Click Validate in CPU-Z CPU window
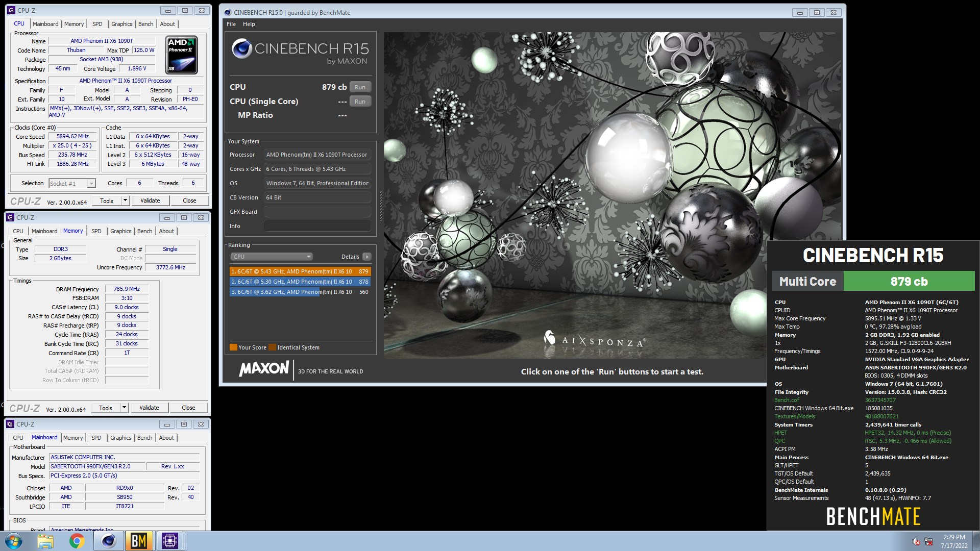This screenshot has width=980, height=551. coord(150,201)
